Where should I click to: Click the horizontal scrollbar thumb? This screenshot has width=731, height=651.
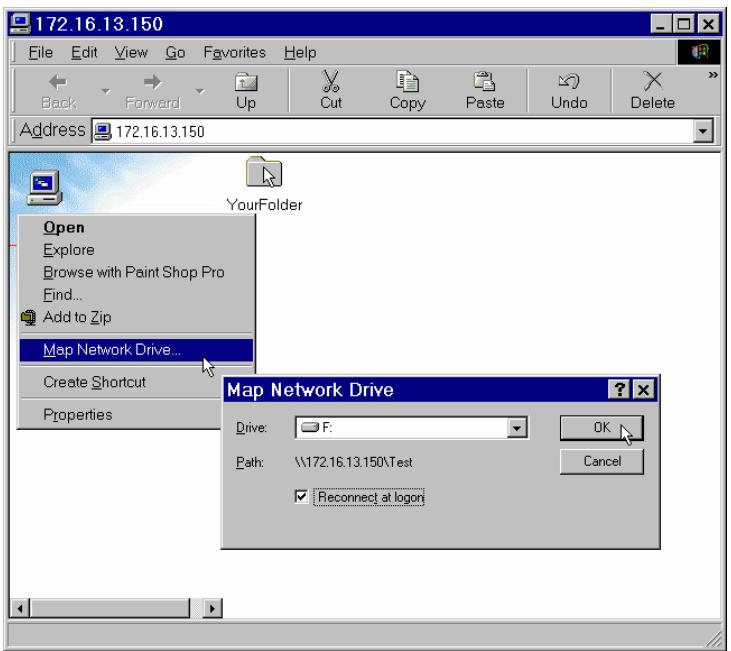[x=110, y=608]
